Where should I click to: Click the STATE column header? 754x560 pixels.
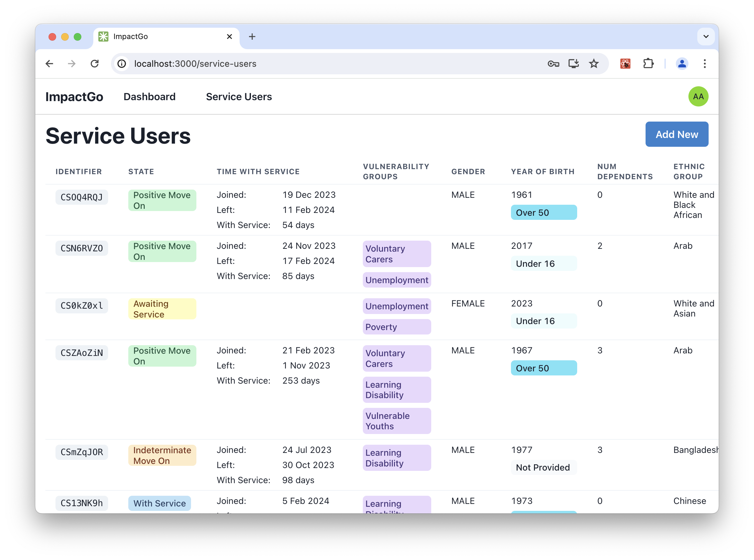click(x=141, y=172)
